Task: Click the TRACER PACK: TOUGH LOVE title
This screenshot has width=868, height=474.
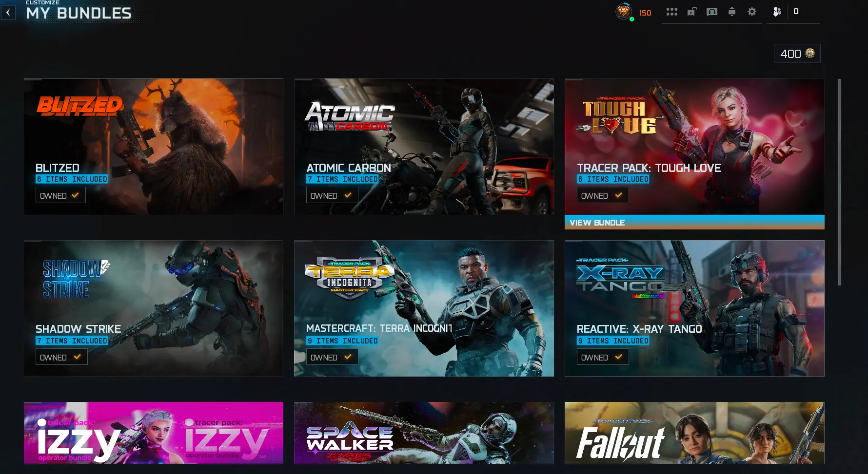Action: coord(649,168)
